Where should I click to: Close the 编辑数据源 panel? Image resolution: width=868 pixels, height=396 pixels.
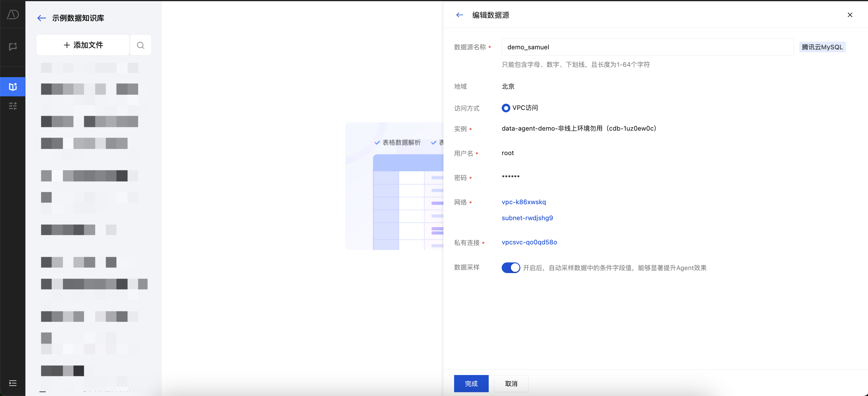click(850, 15)
